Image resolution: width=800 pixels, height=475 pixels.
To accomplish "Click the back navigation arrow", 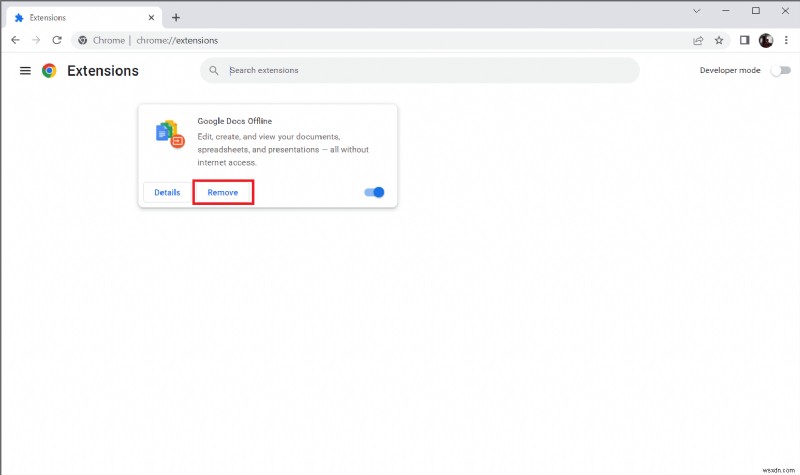I will [15, 40].
